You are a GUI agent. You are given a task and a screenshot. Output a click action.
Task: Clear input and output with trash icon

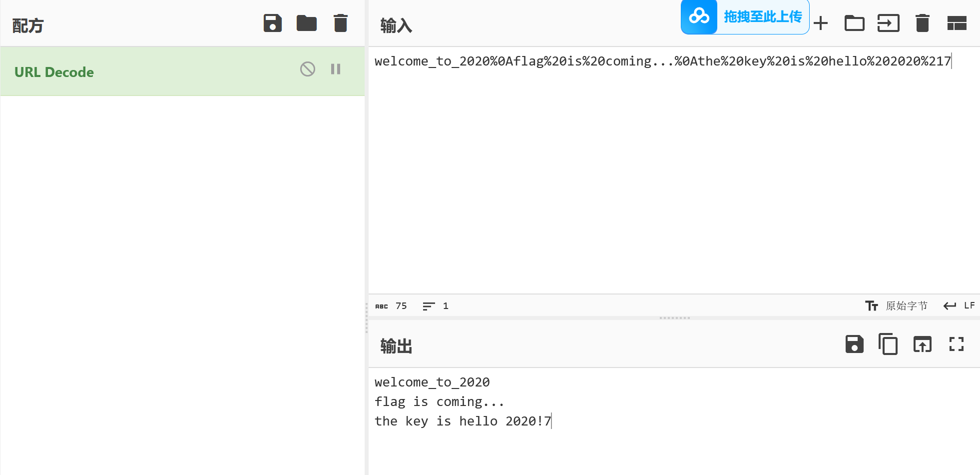click(923, 23)
